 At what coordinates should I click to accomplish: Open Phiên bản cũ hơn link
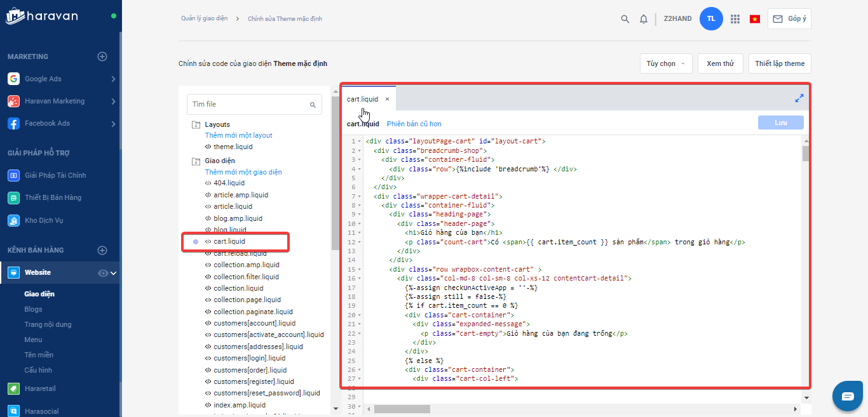point(414,124)
